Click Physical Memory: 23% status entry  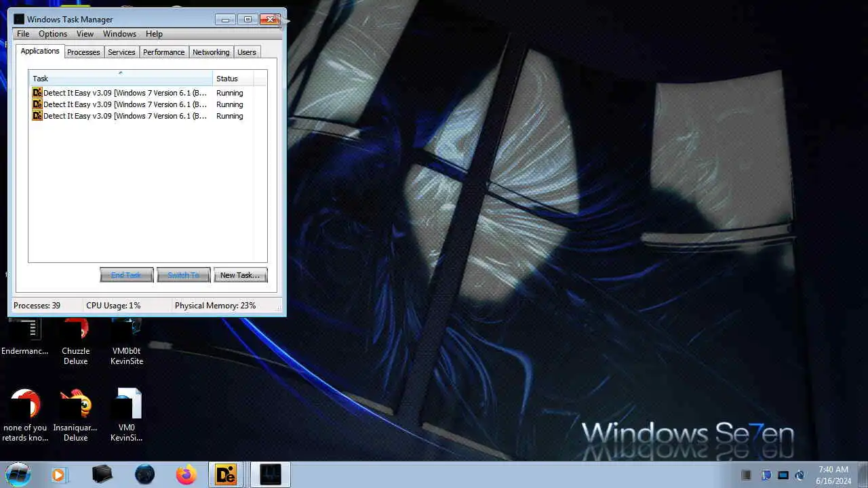pos(215,306)
